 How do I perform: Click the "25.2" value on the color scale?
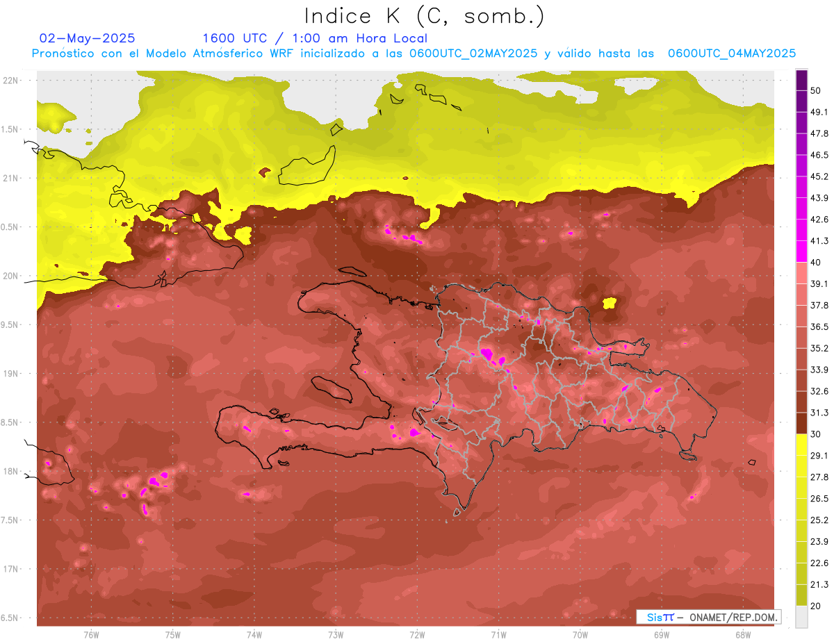pos(820,520)
